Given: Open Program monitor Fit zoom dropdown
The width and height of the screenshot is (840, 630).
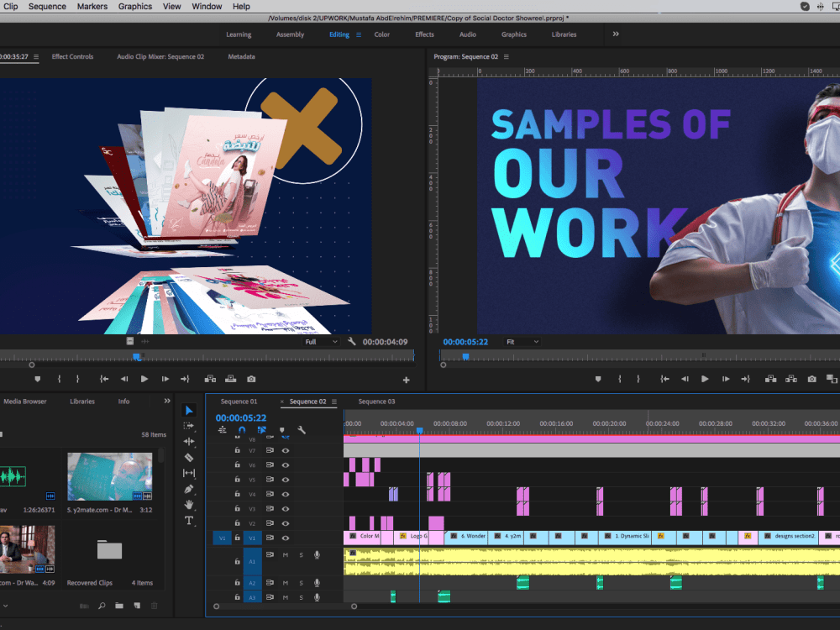Looking at the screenshot, I should point(522,342).
